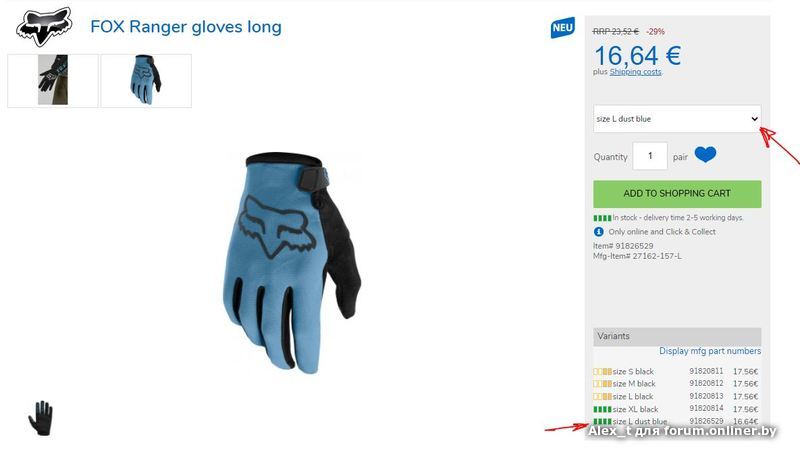This screenshot has width=800, height=454.
Task: Select the blue glove thumbnail
Action: pos(146,81)
